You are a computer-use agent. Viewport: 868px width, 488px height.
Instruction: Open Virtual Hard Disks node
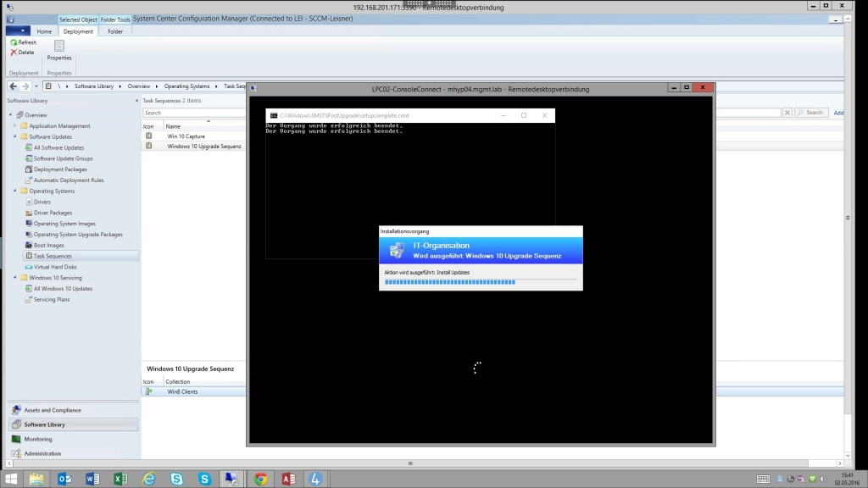point(55,267)
